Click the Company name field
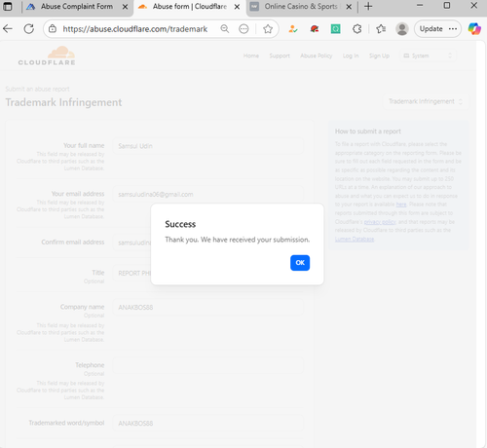 click(x=208, y=308)
